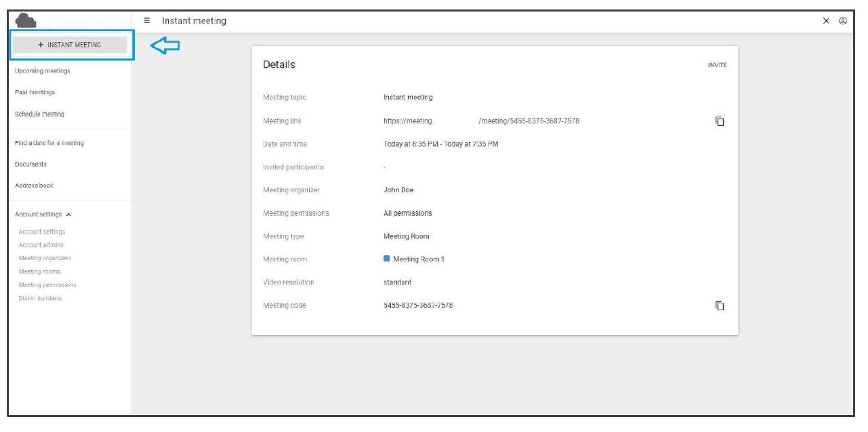Click the cloud logo icon
The image size is (868, 432).
(26, 21)
